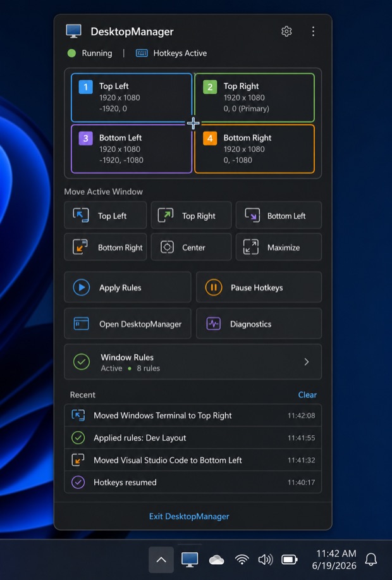Open DesktopManager settings gear
This screenshot has width=392, height=580.
pos(286,32)
